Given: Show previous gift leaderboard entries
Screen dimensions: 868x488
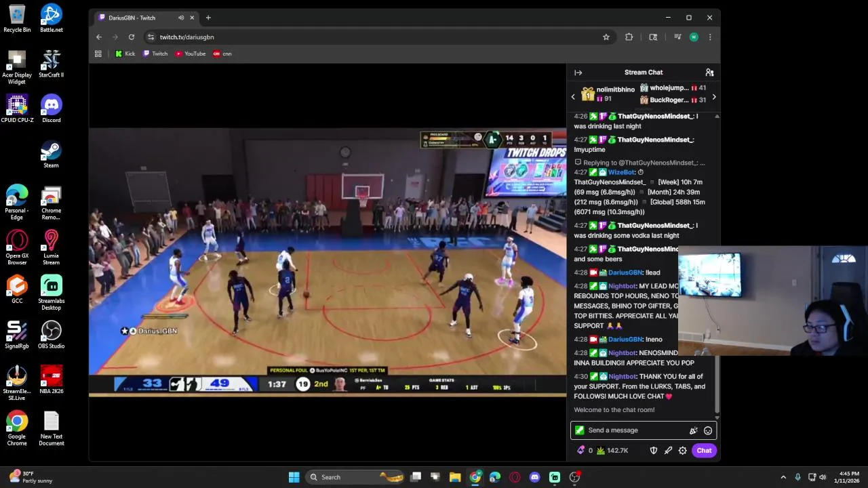Looking at the screenshot, I should tap(573, 97).
